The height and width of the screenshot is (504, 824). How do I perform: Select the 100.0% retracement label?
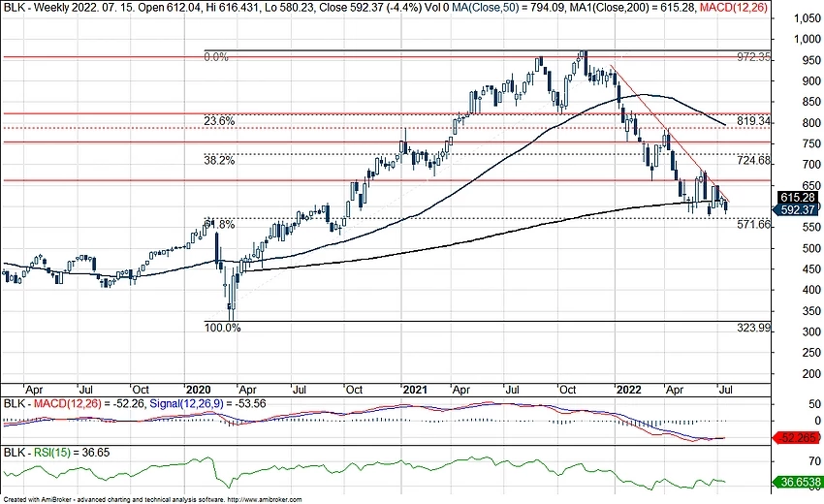[x=222, y=328]
